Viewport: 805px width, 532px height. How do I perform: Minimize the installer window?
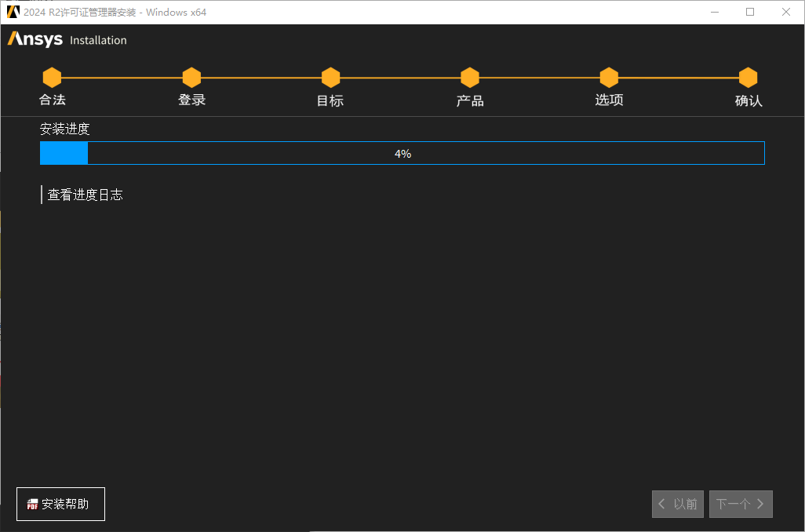(x=715, y=12)
